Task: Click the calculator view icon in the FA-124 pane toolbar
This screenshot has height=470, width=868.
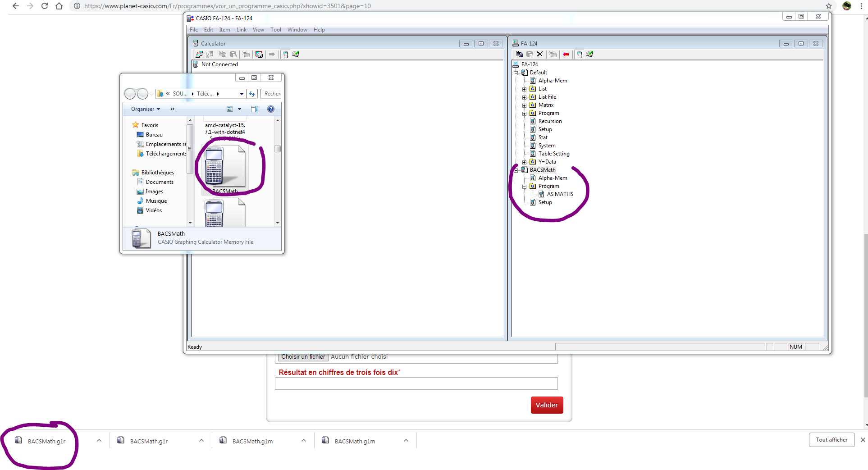Action: (580, 54)
